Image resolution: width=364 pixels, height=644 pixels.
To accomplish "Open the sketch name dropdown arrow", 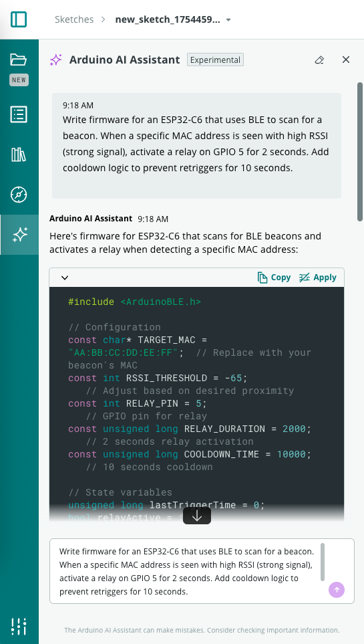I will (x=228, y=19).
